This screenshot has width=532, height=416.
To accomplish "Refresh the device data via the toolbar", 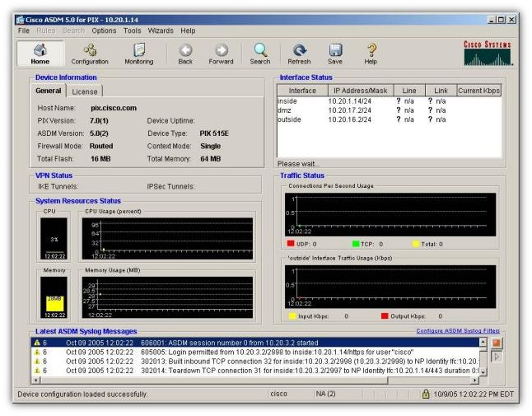I will pyautogui.click(x=299, y=54).
